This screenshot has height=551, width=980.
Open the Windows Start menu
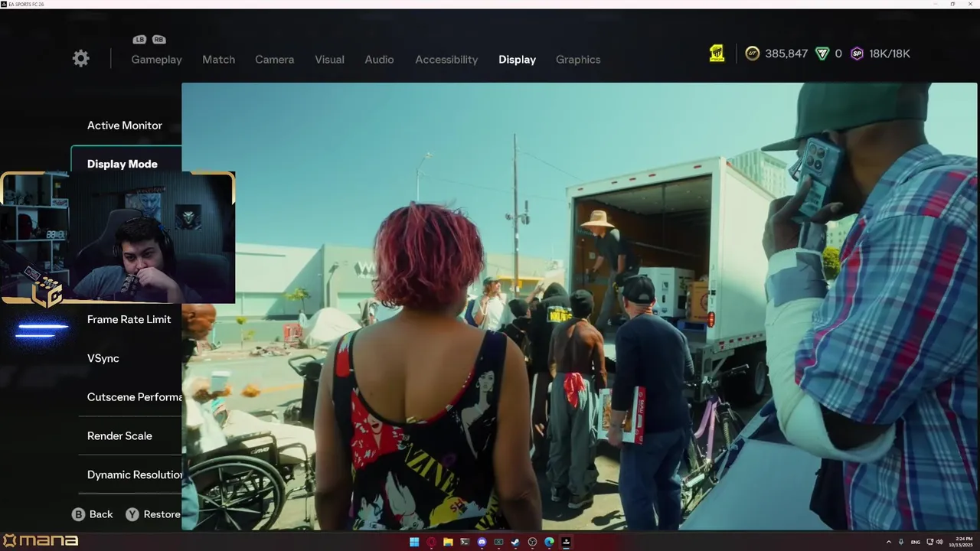point(414,542)
